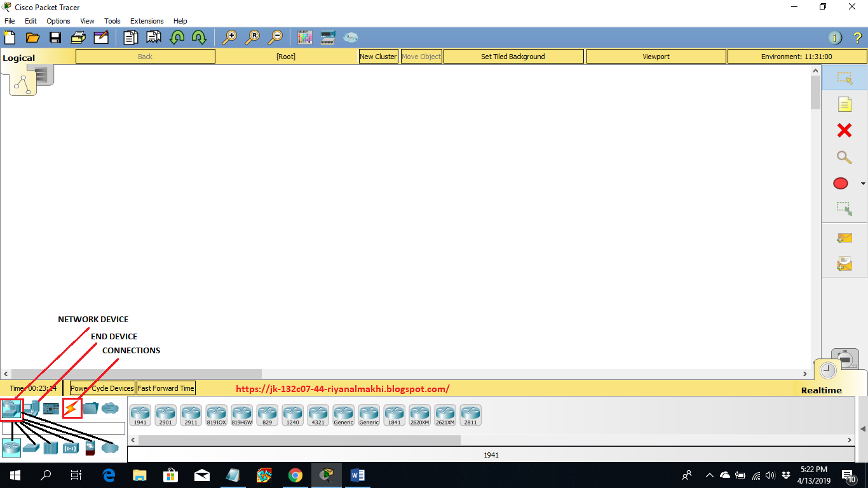Switch to the Realtime tab

point(822,390)
